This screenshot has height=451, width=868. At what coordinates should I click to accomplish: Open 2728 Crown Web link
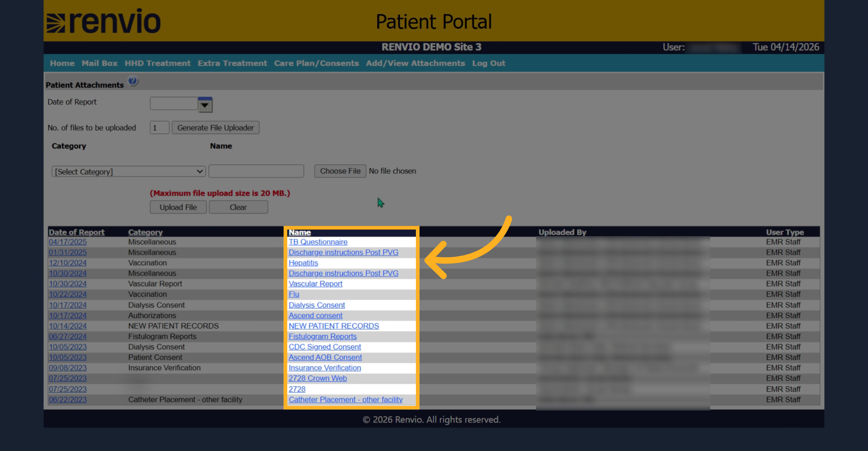[x=318, y=379]
